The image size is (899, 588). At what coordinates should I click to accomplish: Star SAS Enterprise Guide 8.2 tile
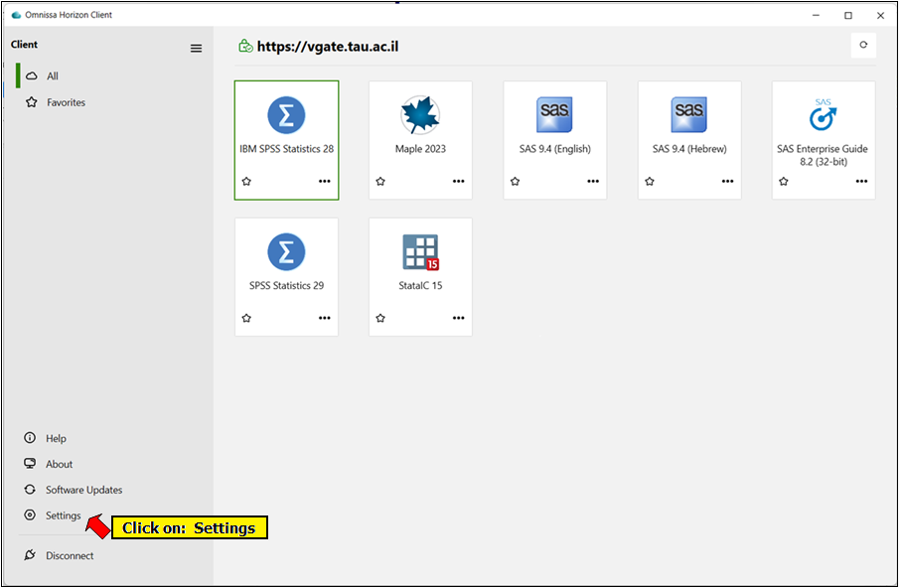pyautogui.click(x=783, y=181)
